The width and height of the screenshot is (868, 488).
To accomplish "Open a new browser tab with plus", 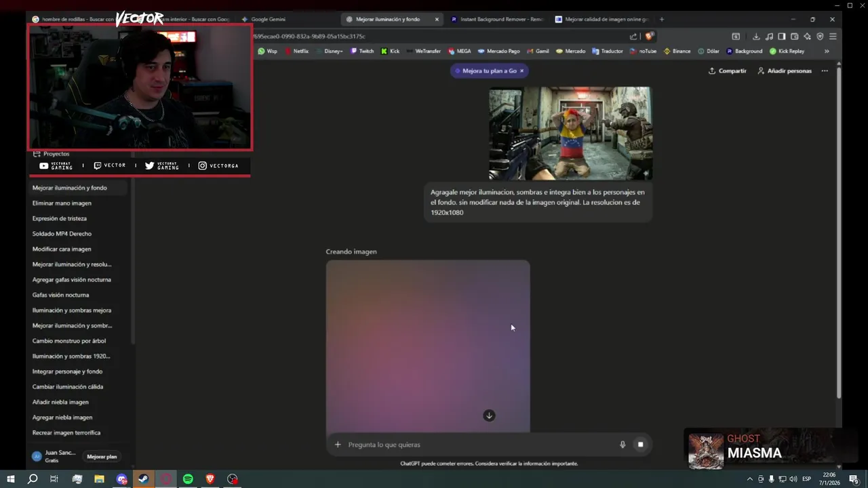I will [662, 19].
